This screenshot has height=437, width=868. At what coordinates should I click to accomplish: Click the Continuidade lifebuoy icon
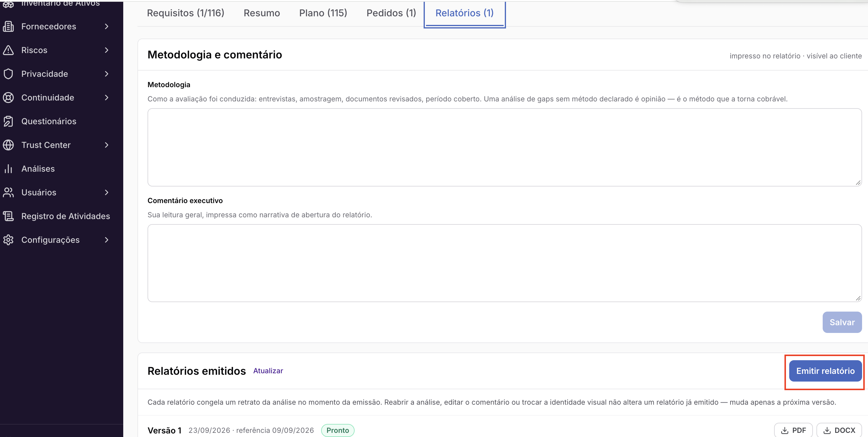(x=8, y=98)
